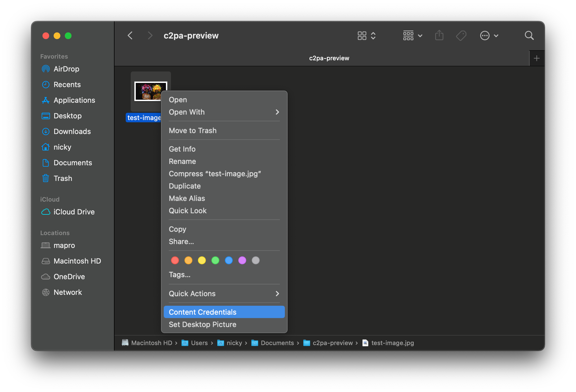Choose Move to Trash menu entry
This screenshot has height=392, width=576.
point(192,131)
